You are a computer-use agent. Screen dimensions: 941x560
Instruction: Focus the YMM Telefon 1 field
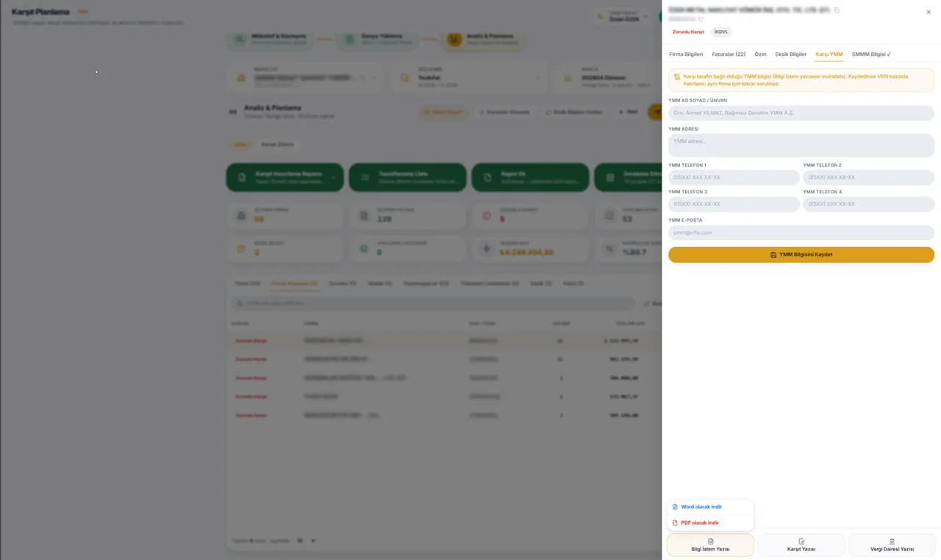click(x=734, y=177)
